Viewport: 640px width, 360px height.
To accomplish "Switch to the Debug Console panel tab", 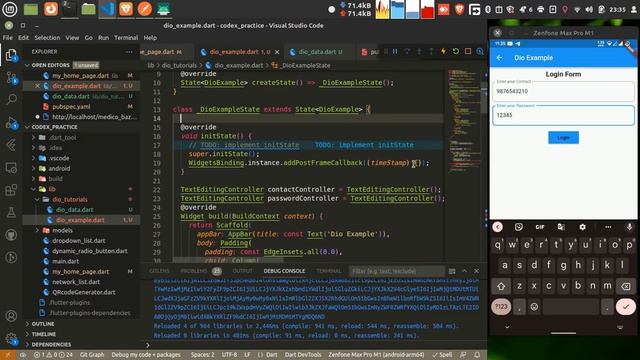I will coord(284,271).
